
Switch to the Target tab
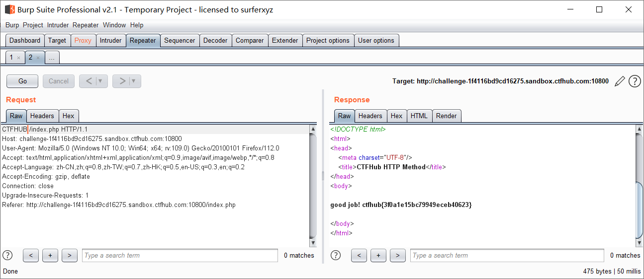[x=57, y=40]
